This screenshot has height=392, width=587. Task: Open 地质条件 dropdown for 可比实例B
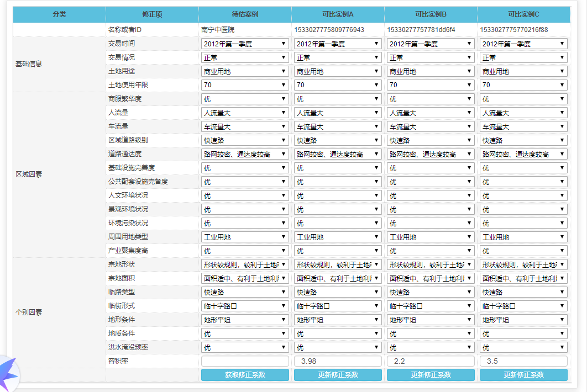pos(431,333)
